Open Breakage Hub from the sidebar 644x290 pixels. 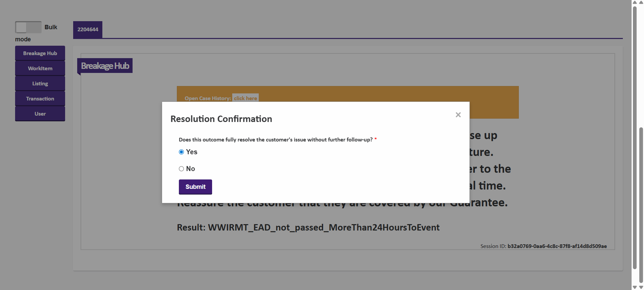[40, 53]
